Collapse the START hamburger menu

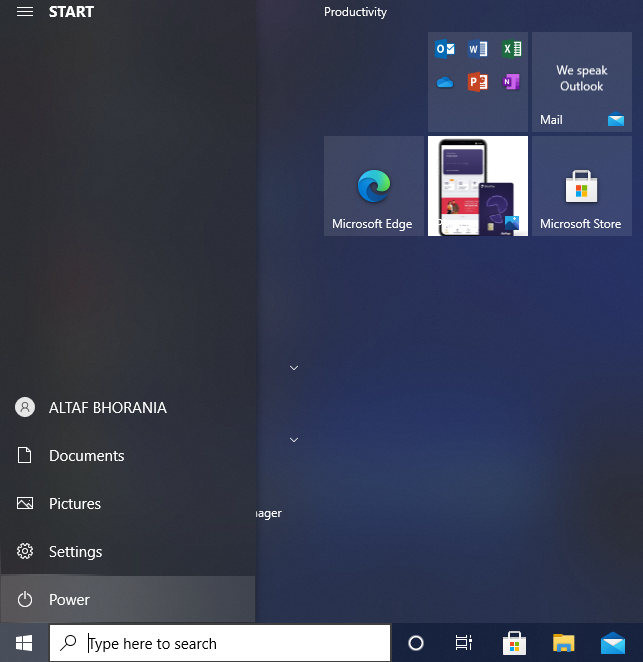[x=25, y=12]
